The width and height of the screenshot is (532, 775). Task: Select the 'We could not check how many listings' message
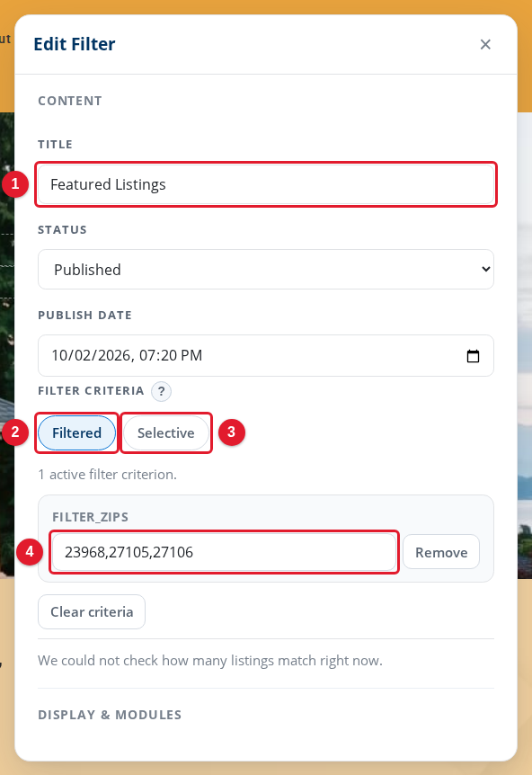(210, 661)
